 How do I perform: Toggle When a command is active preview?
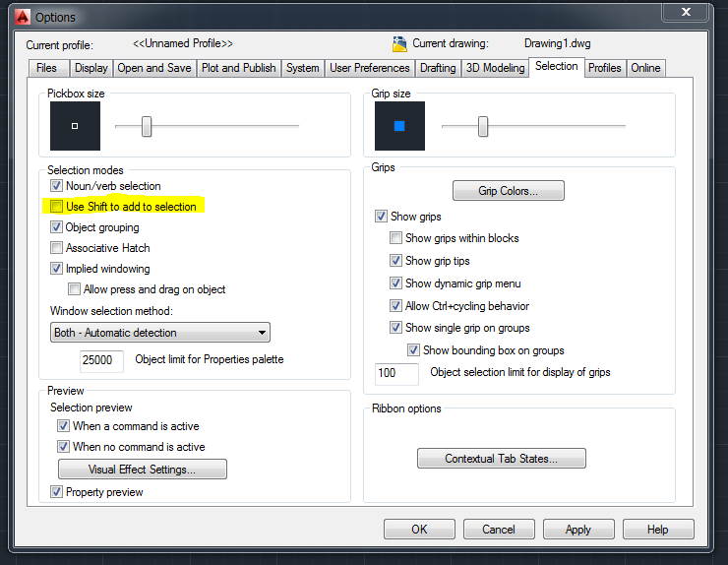[x=63, y=425]
